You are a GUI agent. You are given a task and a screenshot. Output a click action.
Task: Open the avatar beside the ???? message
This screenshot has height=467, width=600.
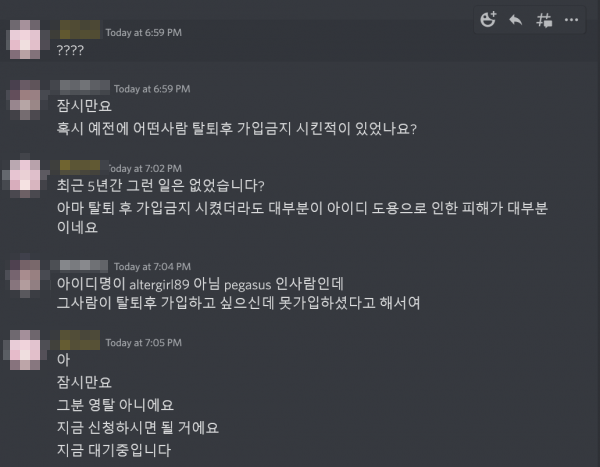25,39
